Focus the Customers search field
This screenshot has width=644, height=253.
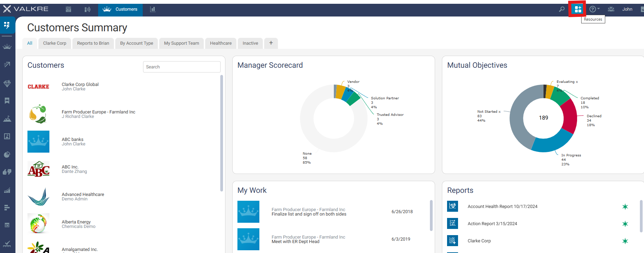pos(182,67)
